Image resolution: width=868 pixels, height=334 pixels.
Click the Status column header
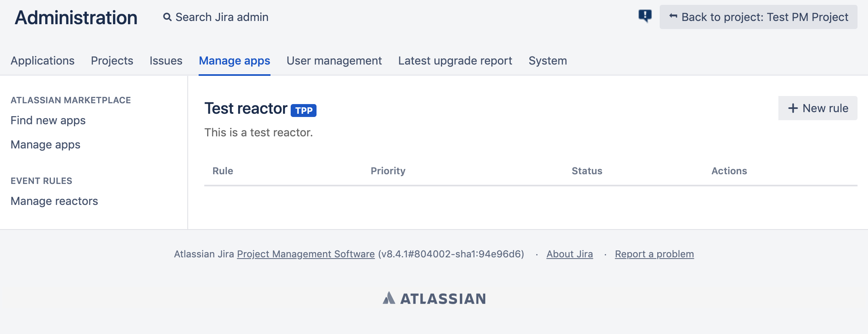click(x=587, y=171)
